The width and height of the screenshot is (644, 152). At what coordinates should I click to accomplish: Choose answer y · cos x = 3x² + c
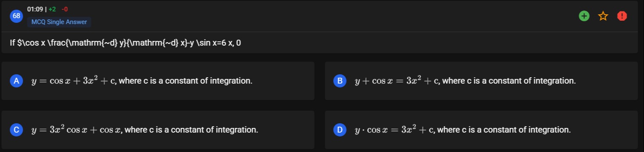coord(481,130)
